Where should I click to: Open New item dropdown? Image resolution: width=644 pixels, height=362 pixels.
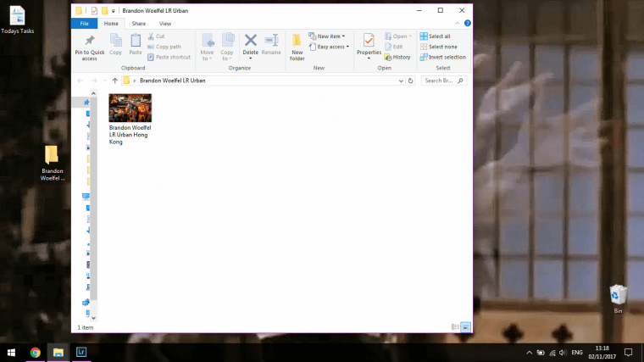(327, 36)
